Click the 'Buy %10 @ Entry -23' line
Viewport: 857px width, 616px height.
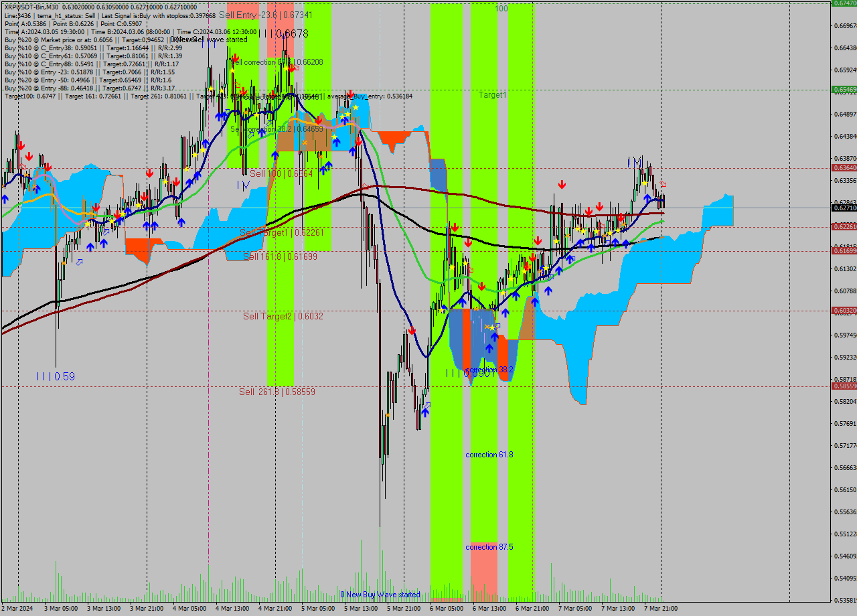coord(89,72)
